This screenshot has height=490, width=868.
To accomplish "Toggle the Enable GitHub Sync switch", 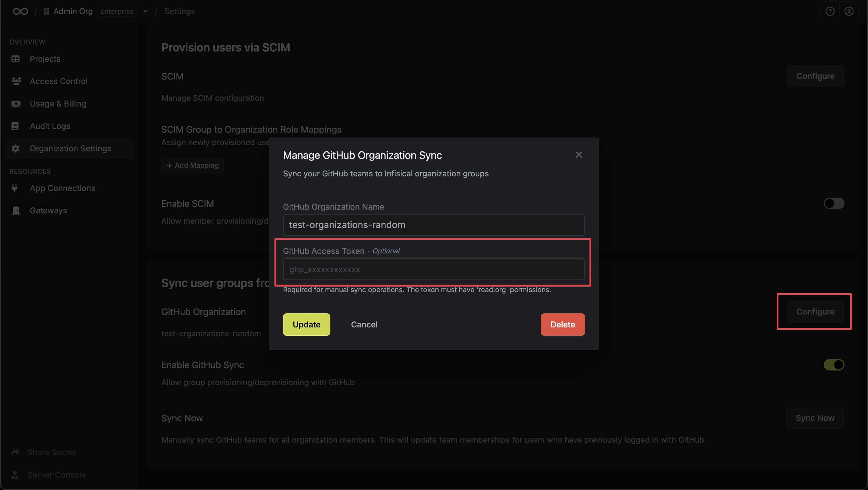I will point(834,364).
